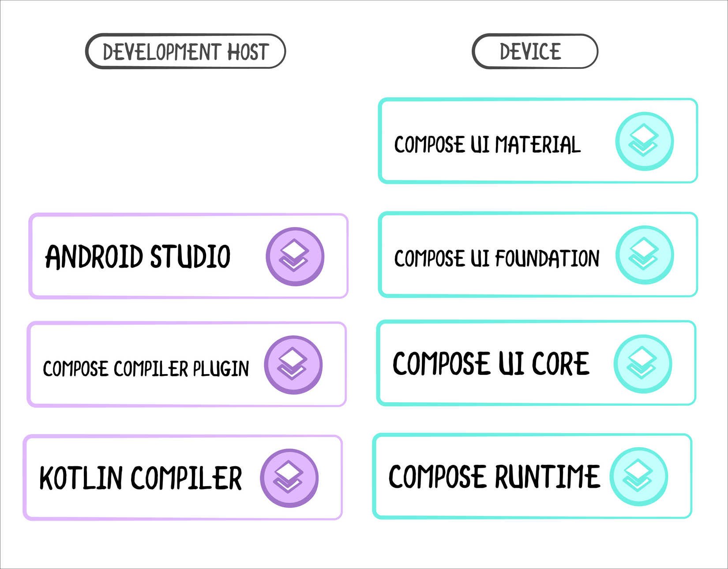Click the Compose UI Core label text

click(x=491, y=364)
